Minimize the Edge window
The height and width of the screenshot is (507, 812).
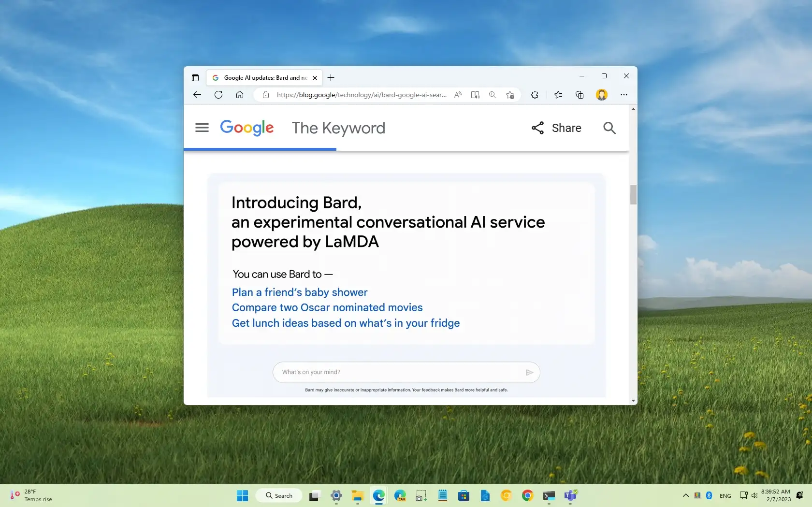(x=582, y=76)
